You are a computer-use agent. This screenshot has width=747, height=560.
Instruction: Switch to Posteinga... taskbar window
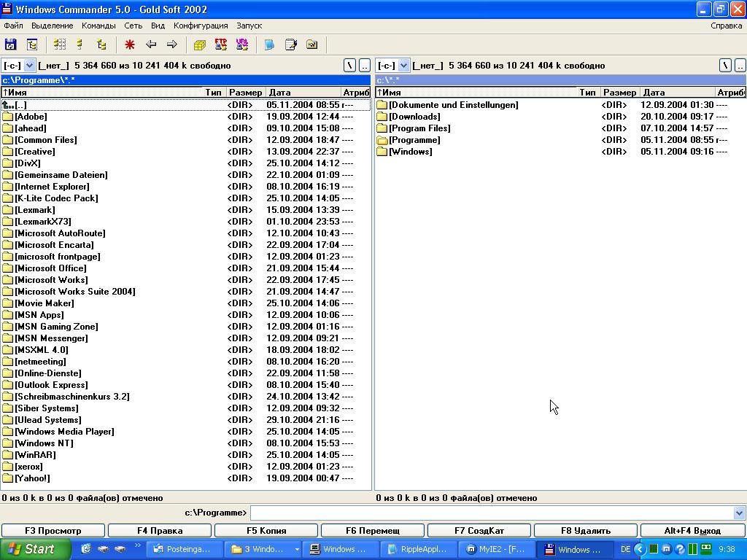pos(185,550)
